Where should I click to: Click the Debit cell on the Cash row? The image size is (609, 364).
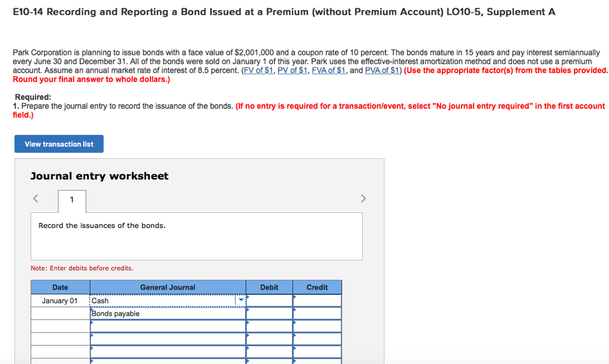click(x=269, y=300)
